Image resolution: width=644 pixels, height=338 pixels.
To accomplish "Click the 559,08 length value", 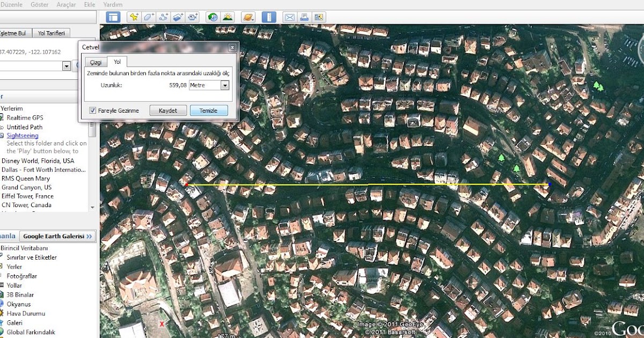I will [178, 85].
